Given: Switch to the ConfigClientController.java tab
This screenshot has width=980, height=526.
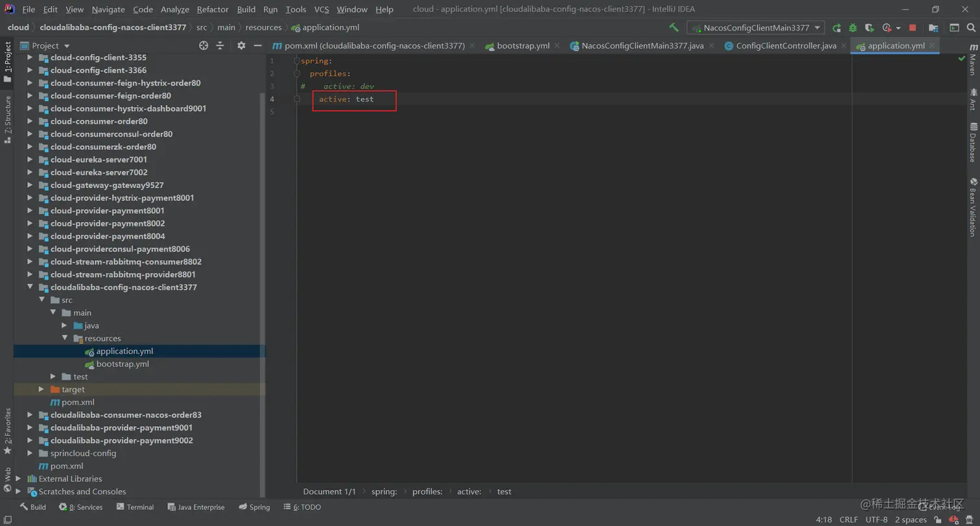Looking at the screenshot, I should click(786, 45).
